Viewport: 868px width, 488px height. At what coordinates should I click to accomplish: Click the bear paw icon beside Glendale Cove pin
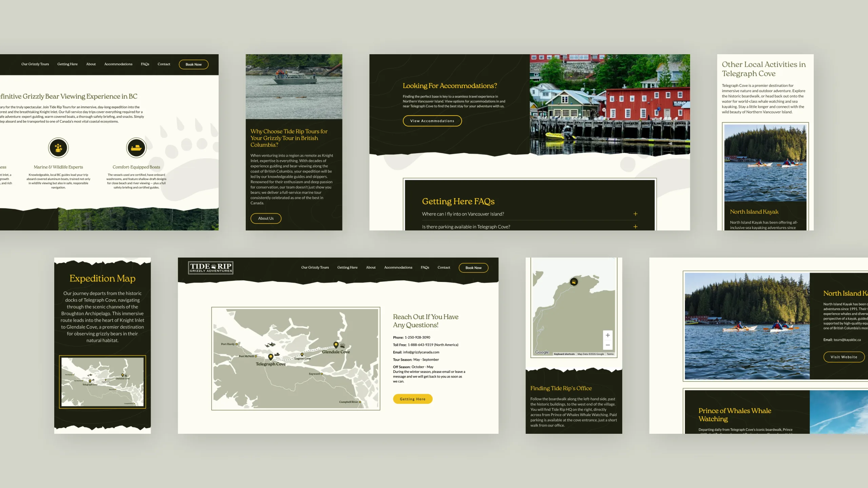coord(342,346)
